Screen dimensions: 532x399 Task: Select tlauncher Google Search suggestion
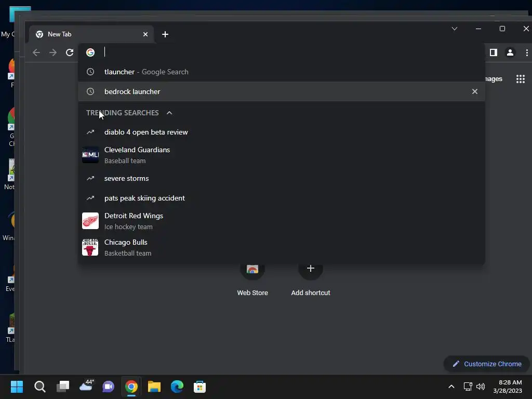click(281, 72)
